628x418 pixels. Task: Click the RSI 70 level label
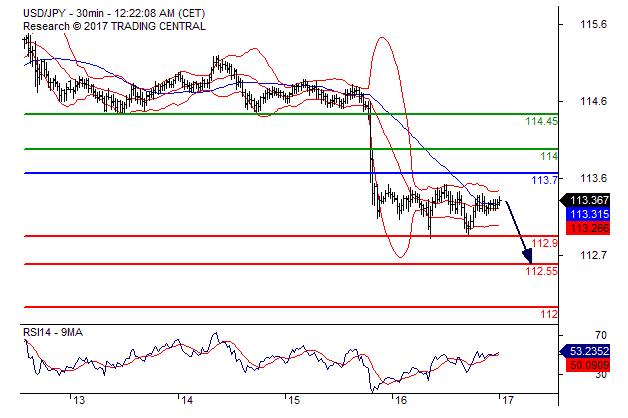tap(601, 335)
